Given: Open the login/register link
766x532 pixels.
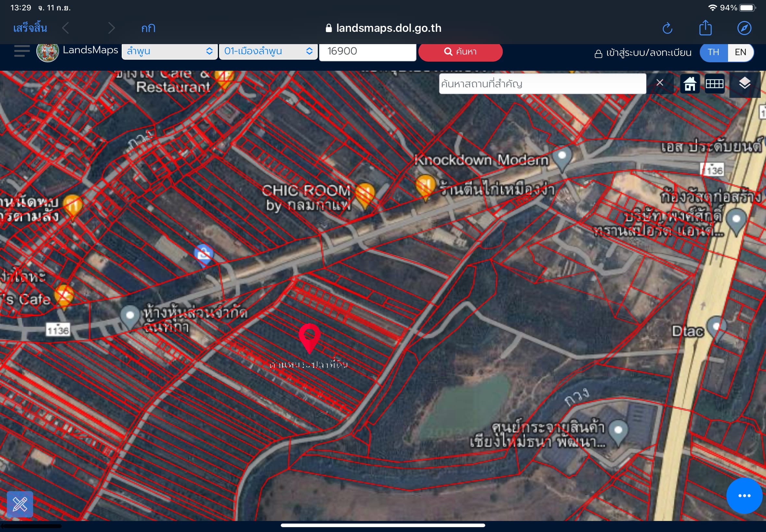Looking at the screenshot, I should click(643, 53).
